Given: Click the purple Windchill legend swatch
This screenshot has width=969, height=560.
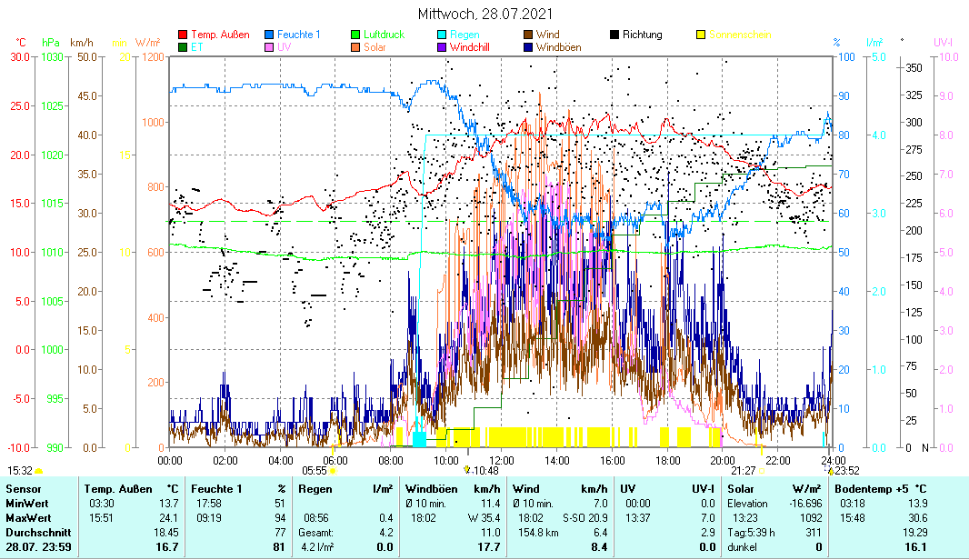Looking at the screenshot, I should coord(442,47).
